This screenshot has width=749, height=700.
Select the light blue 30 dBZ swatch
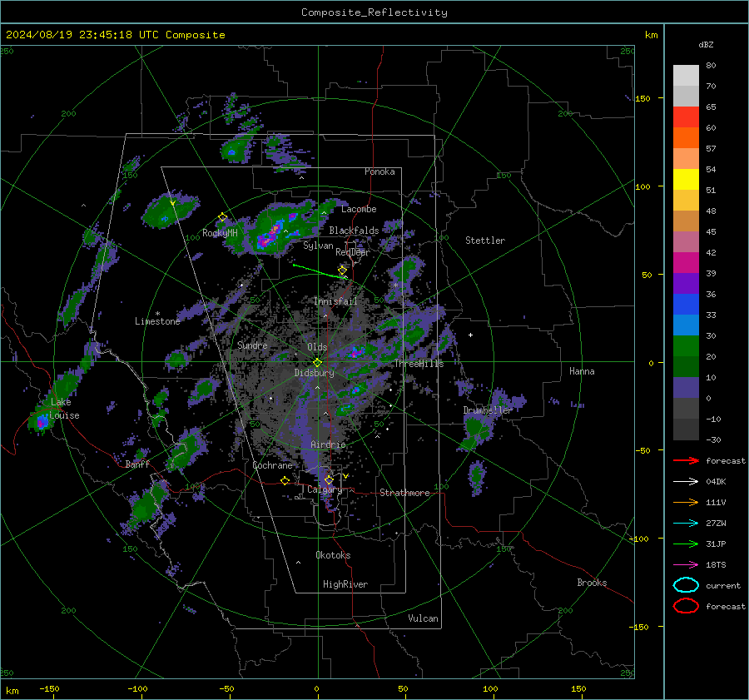pos(686,325)
